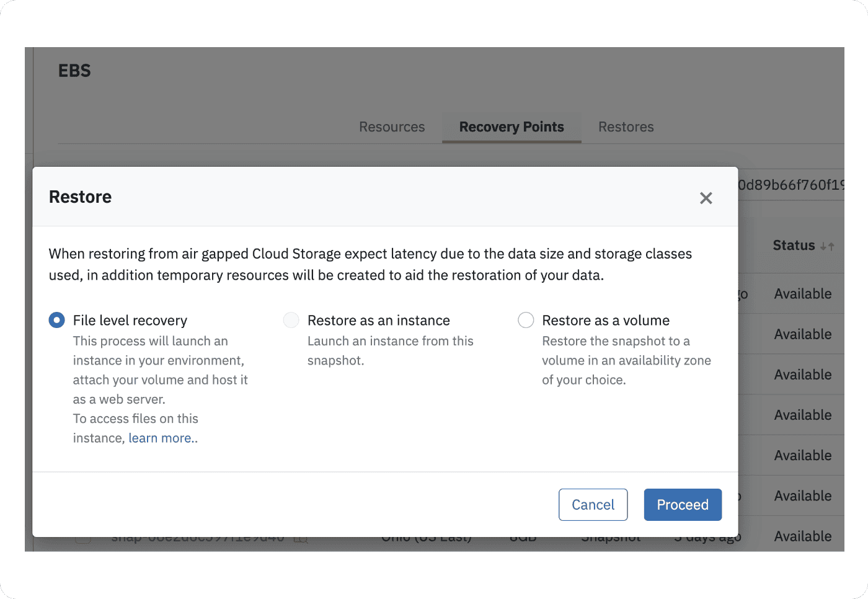868x599 pixels.
Task: Click the EBS page heading
Action: 74,71
